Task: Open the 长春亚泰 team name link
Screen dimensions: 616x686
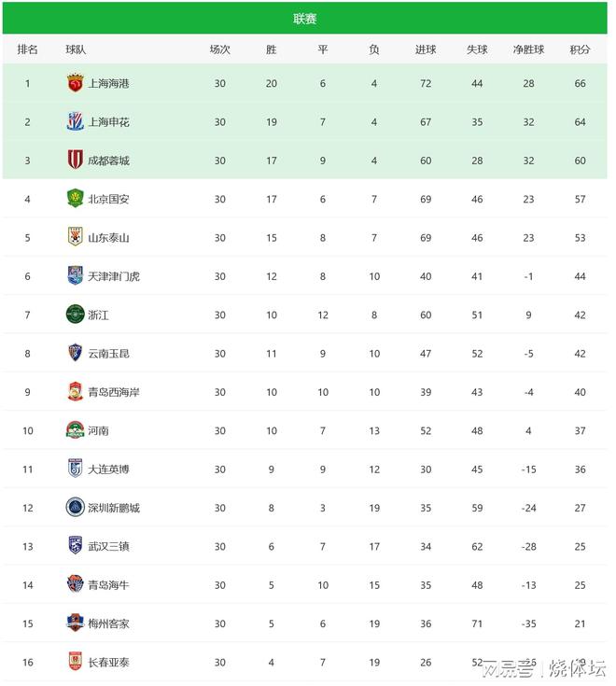Action: click(x=108, y=663)
